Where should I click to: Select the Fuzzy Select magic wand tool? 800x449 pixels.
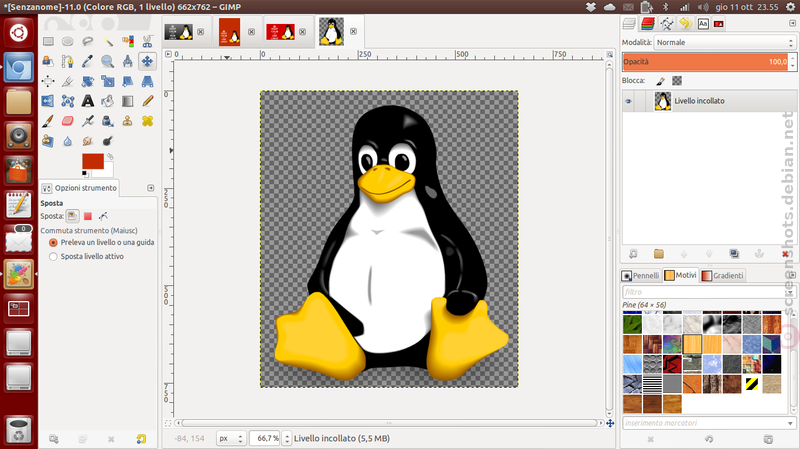[x=108, y=41]
